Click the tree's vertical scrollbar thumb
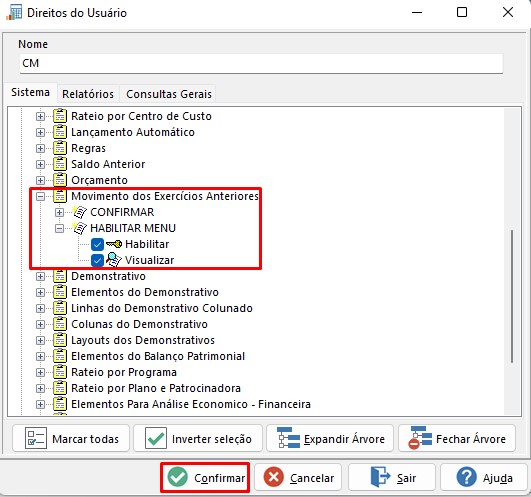This screenshot has height=497, width=531. pos(512,296)
